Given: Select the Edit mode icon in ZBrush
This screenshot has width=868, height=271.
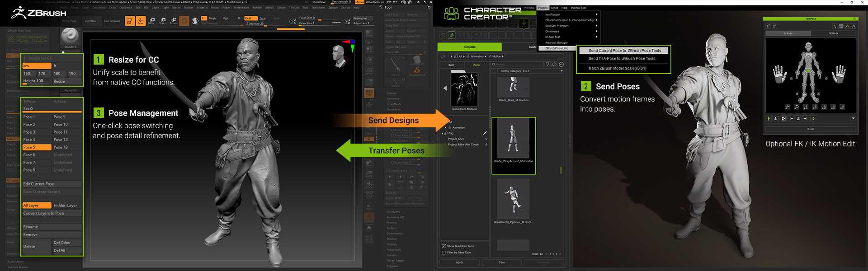Looking at the screenshot, I should [129, 21].
